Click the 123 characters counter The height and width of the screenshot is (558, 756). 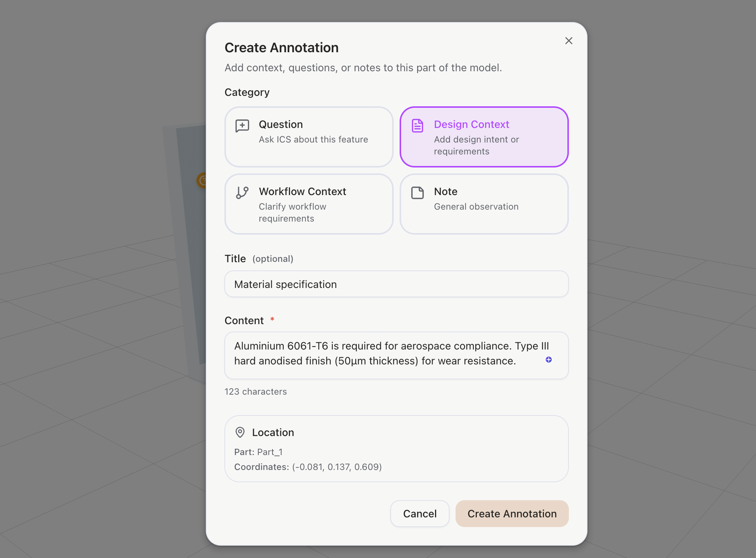pyautogui.click(x=255, y=392)
